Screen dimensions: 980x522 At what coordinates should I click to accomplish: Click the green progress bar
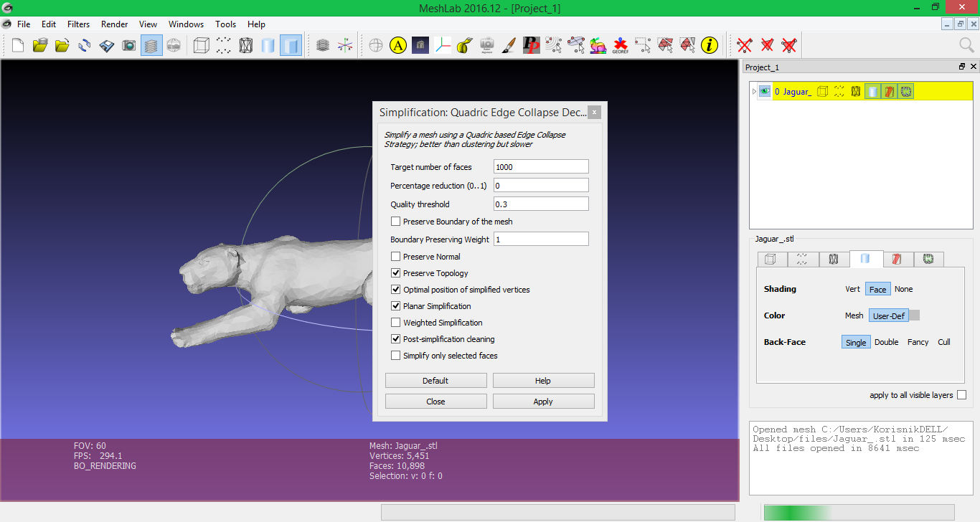[x=859, y=512]
